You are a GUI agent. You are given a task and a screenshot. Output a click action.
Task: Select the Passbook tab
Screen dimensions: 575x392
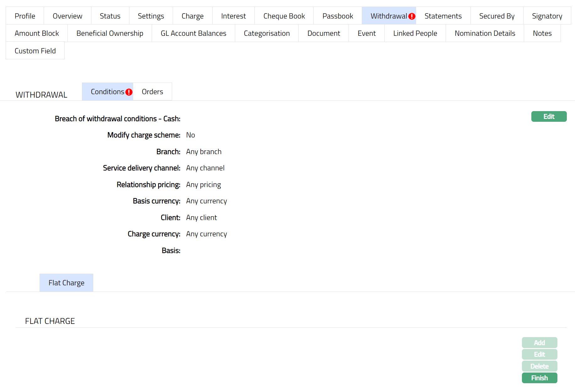coord(338,16)
